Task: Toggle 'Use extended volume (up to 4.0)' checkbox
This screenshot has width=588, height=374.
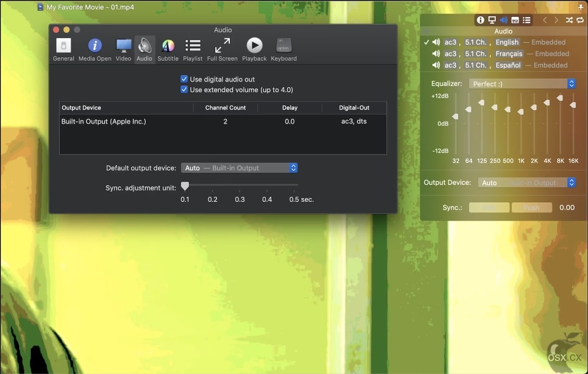Action: [184, 90]
